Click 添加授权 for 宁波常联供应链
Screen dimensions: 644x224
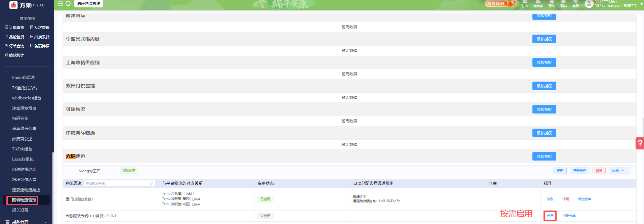point(544,39)
